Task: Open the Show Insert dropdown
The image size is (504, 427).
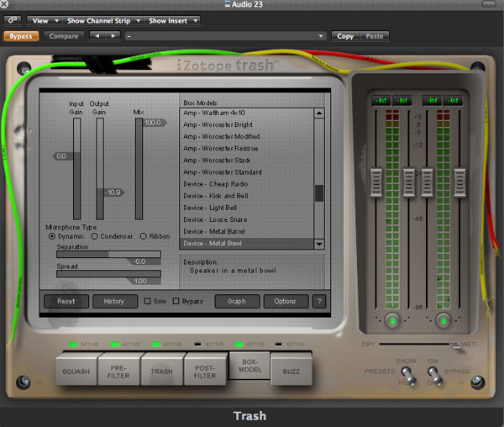Action: click(x=172, y=20)
